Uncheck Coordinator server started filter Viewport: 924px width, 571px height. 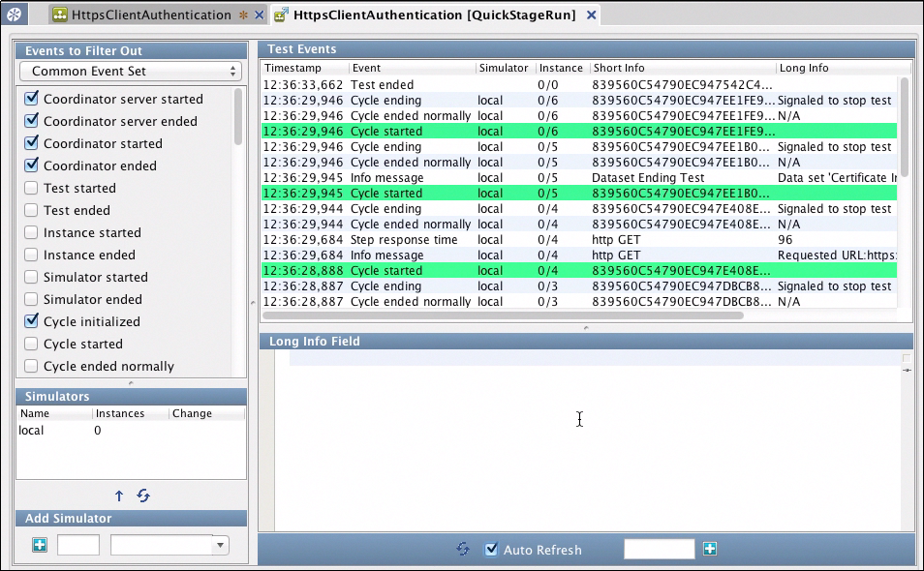(x=31, y=99)
